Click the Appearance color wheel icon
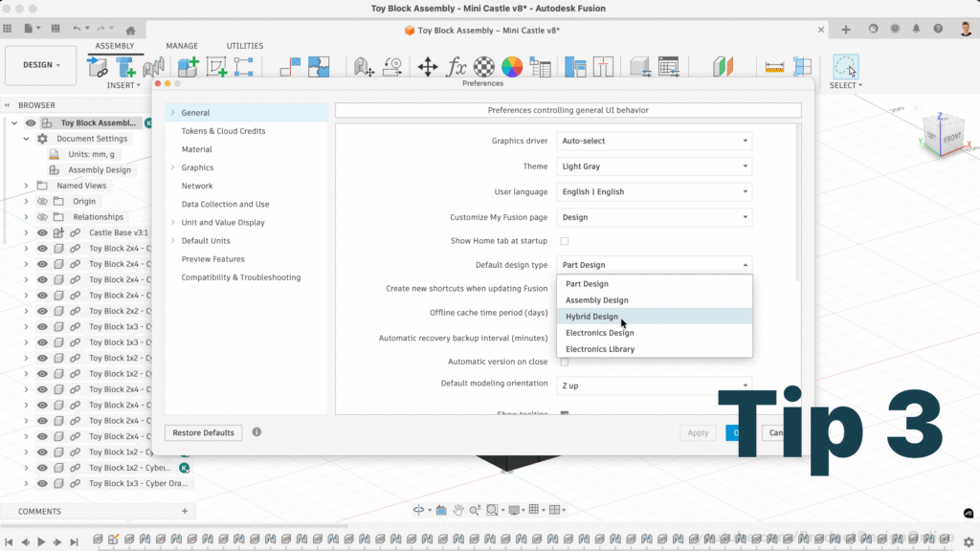Viewport: 980px width, 551px height. click(513, 67)
